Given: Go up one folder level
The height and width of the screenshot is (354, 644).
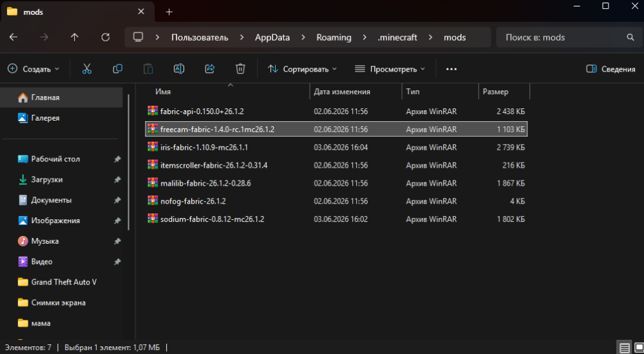Looking at the screenshot, I should (74, 37).
